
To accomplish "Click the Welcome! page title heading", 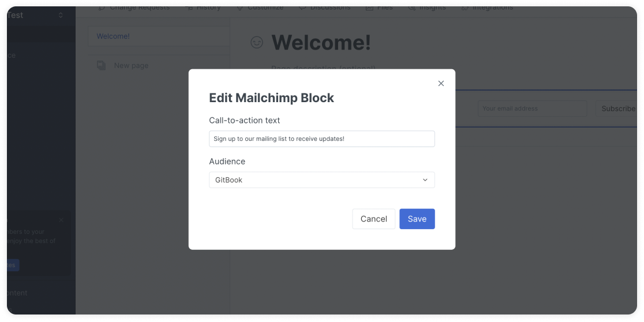I will coord(321,42).
